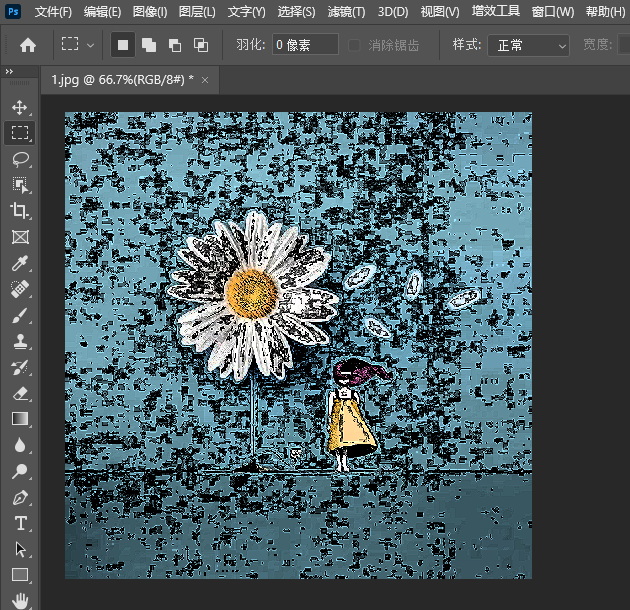Select the Move tool

point(20,107)
